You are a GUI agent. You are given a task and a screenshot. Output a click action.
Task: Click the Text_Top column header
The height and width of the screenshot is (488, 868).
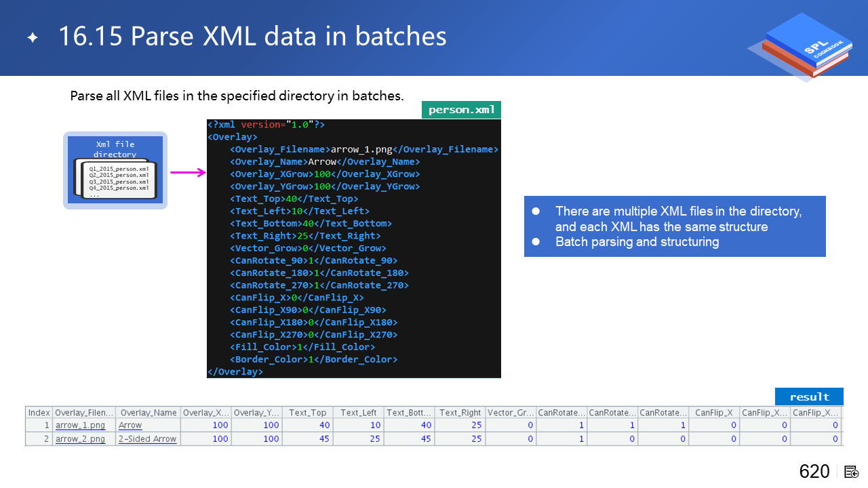(x=307, y=413)
